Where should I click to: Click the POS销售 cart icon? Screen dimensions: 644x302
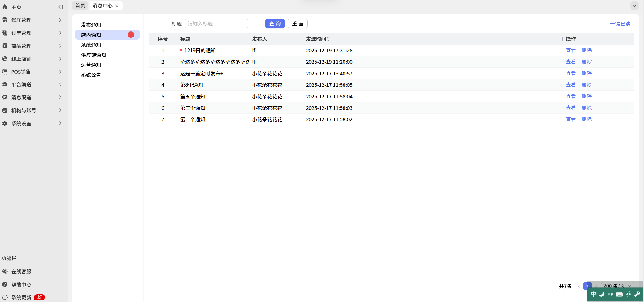pyautogui.click(x=5, y=72)
